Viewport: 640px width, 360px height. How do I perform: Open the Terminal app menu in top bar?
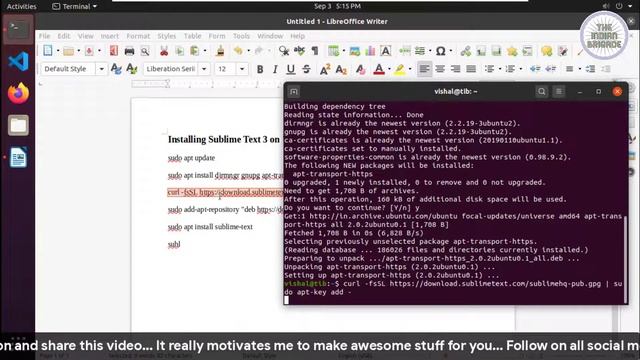[75, 6]
